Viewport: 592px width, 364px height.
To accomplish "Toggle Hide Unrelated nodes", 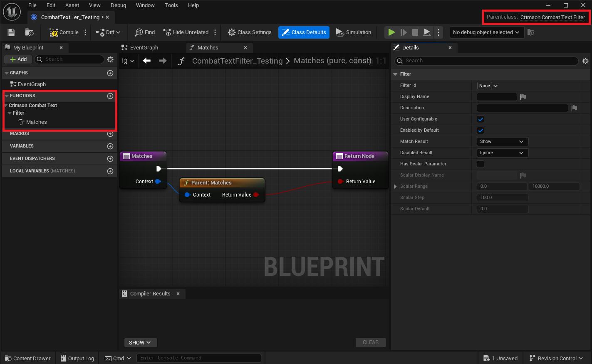I will (x=186, y=32).
